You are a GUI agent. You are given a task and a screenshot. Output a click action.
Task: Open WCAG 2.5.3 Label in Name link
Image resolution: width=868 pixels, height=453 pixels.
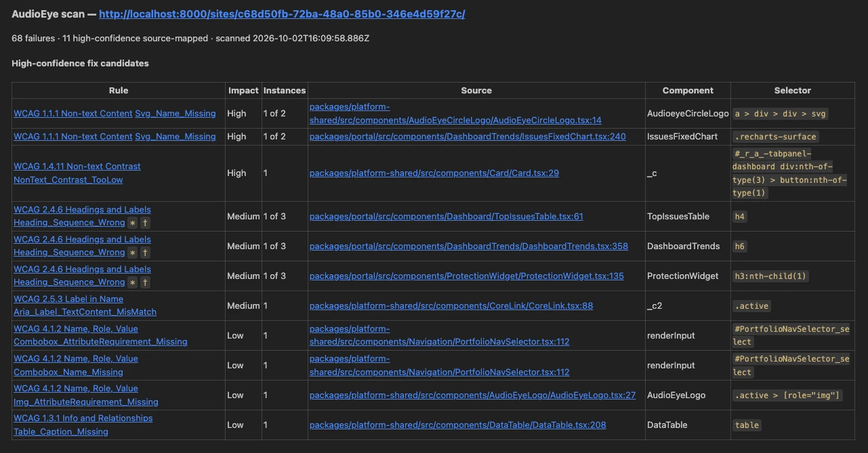click(x=68, y=299)
